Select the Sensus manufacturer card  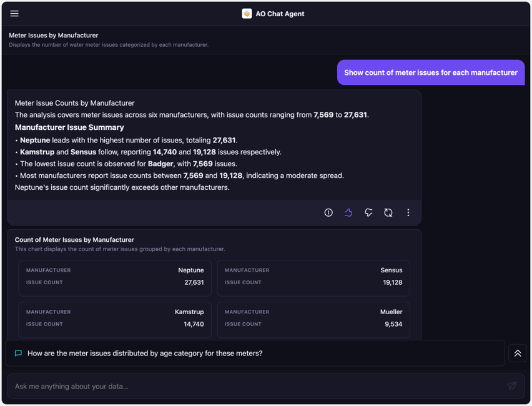coord(313,278)
